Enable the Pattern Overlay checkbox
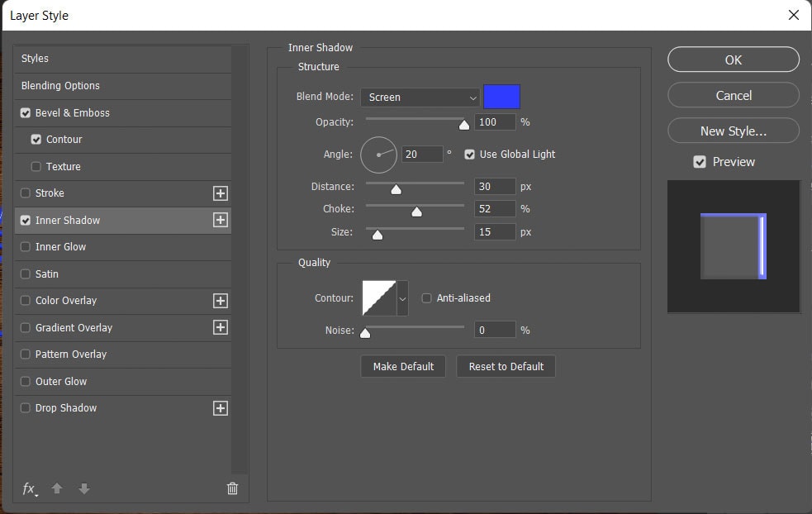 (x=26, y=354)
